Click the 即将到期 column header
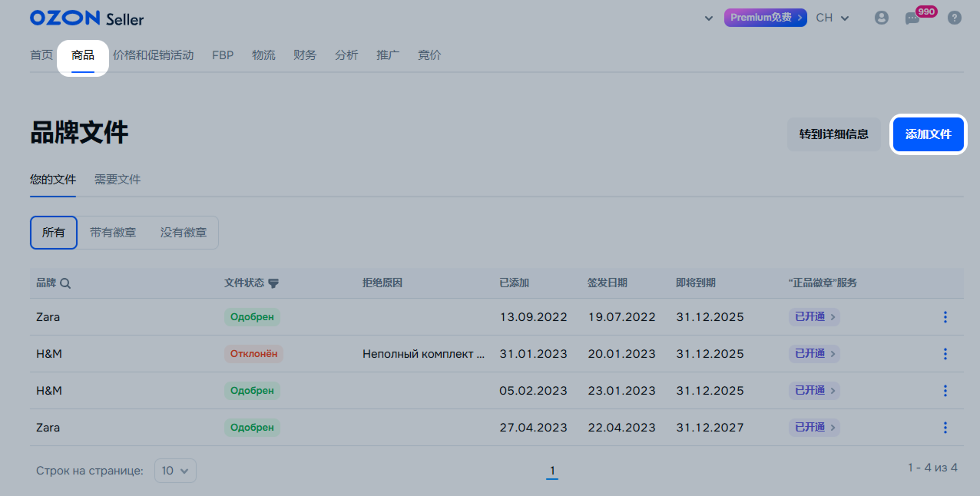 pos(696,283)
